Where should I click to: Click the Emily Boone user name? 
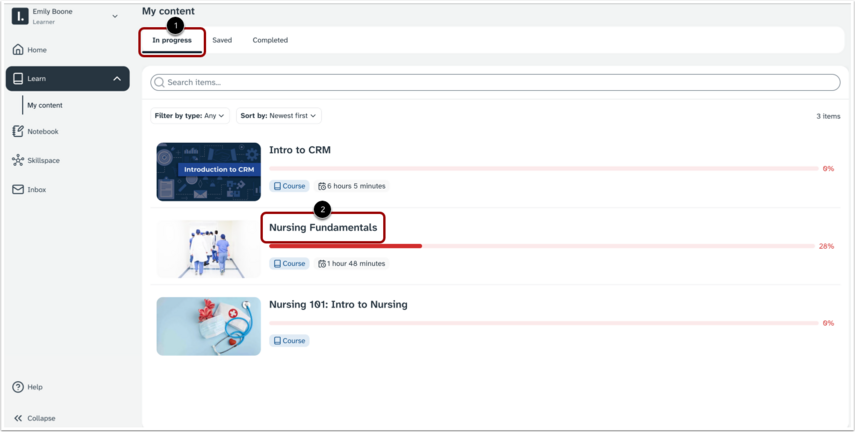pos(52,11)
